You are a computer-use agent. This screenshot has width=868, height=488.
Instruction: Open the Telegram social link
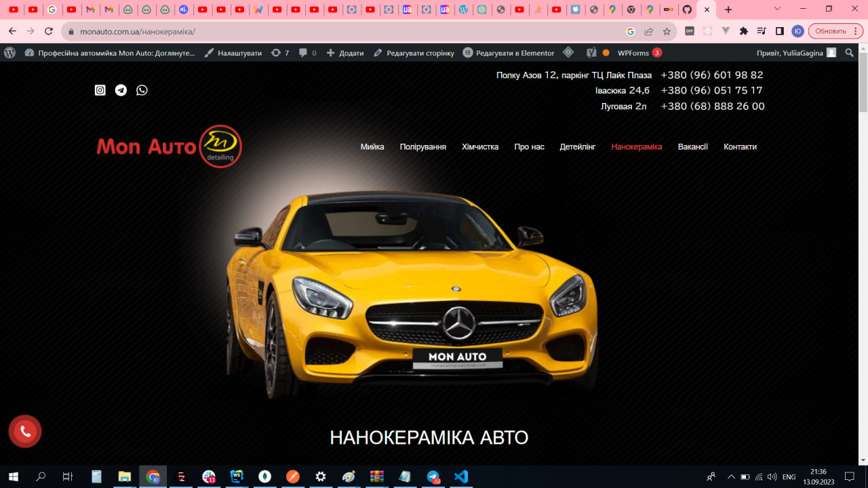pyautogui.click(x=121, y=90)
